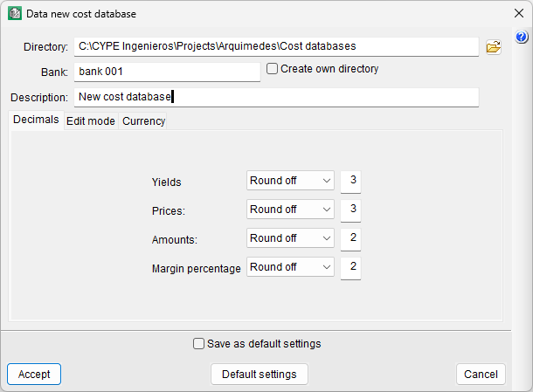The image size is (533, 392).
Task: Click the Yields decimal places number field
Action: 351,181
